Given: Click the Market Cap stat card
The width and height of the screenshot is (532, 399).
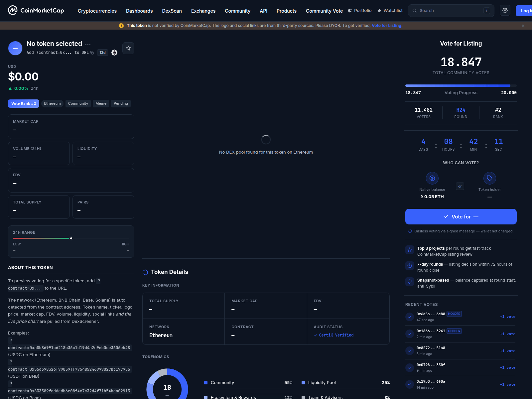Looking at the screenshot, I should tap(71, 127).
